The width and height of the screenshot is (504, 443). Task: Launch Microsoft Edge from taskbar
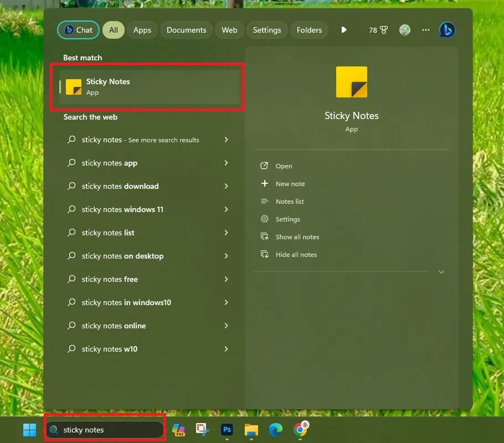click(x=275, y=430)
